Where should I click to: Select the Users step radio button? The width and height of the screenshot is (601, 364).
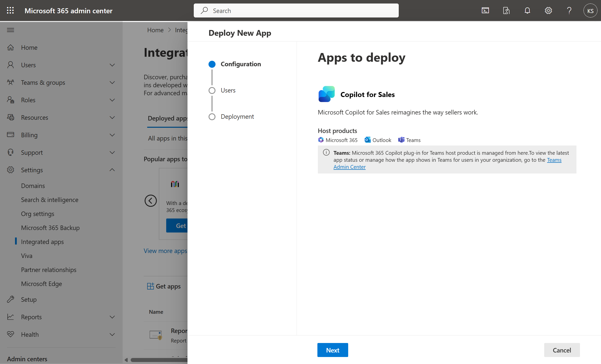212,90
